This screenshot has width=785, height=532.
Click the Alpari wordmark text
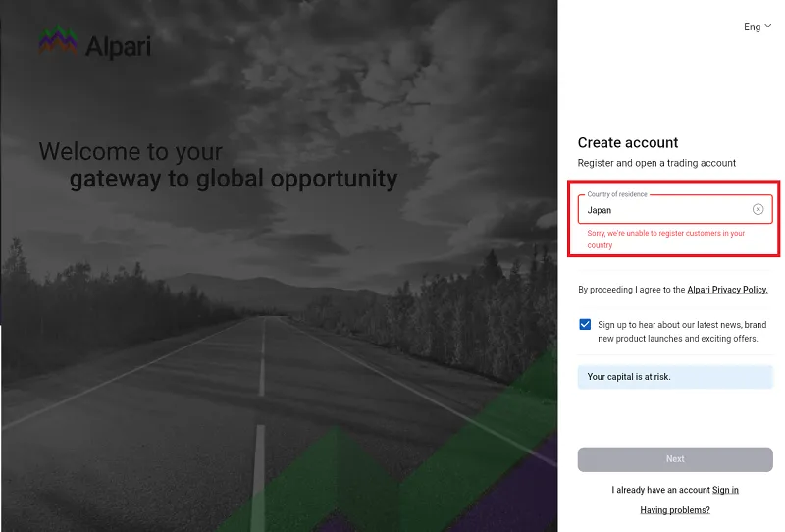117,44
